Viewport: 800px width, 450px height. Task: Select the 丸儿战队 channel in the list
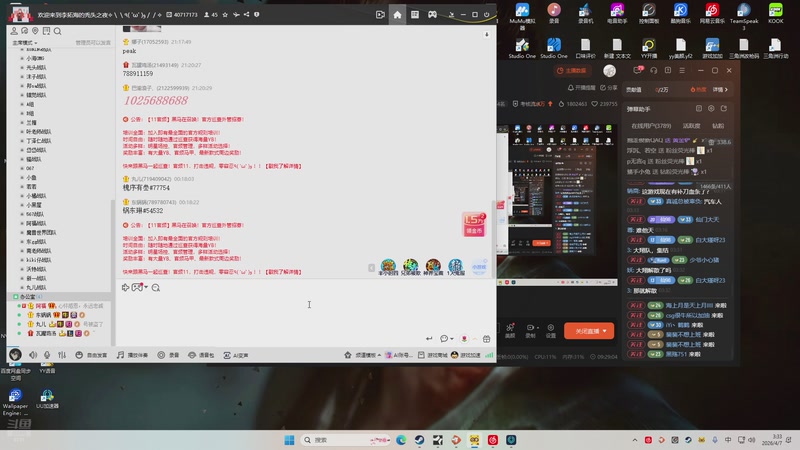coord(36,287)
